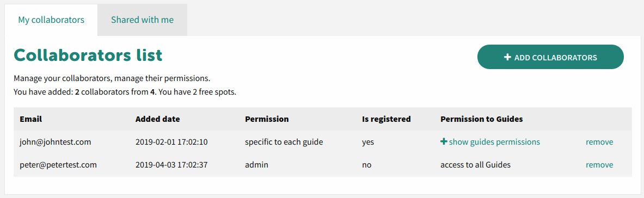The width and height of the screenshot is (644, 198).
Task: Click the plus icon beside show guides permissions
Action: [444, 142]
